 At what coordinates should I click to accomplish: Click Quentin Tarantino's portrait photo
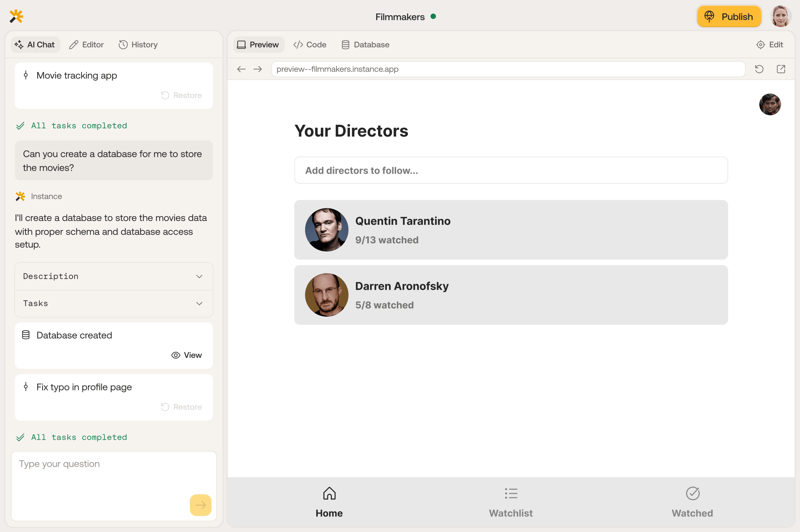coord(327,230)
